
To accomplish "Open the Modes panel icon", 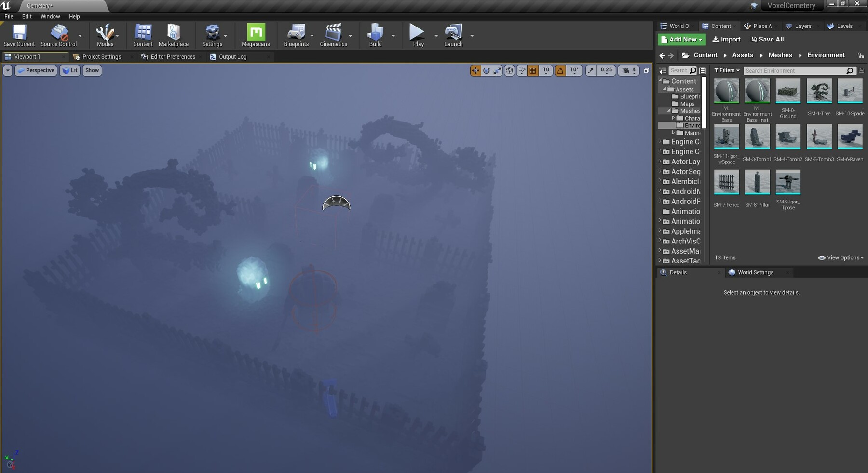I will click(x=105, y=34).
